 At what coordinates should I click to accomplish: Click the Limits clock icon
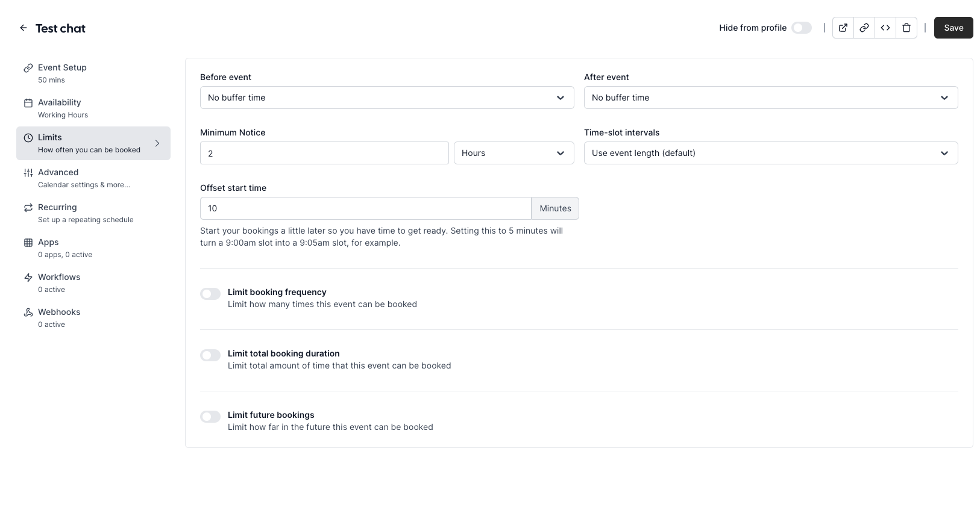click(28, 138)
